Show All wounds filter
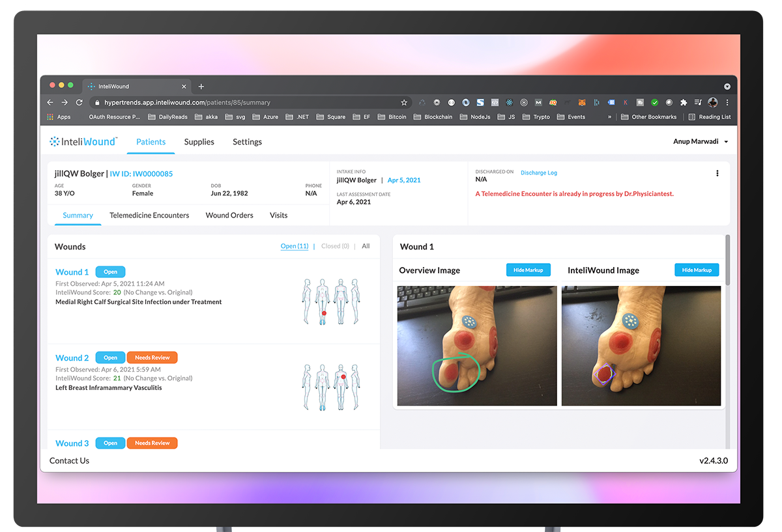 [366, 246]
